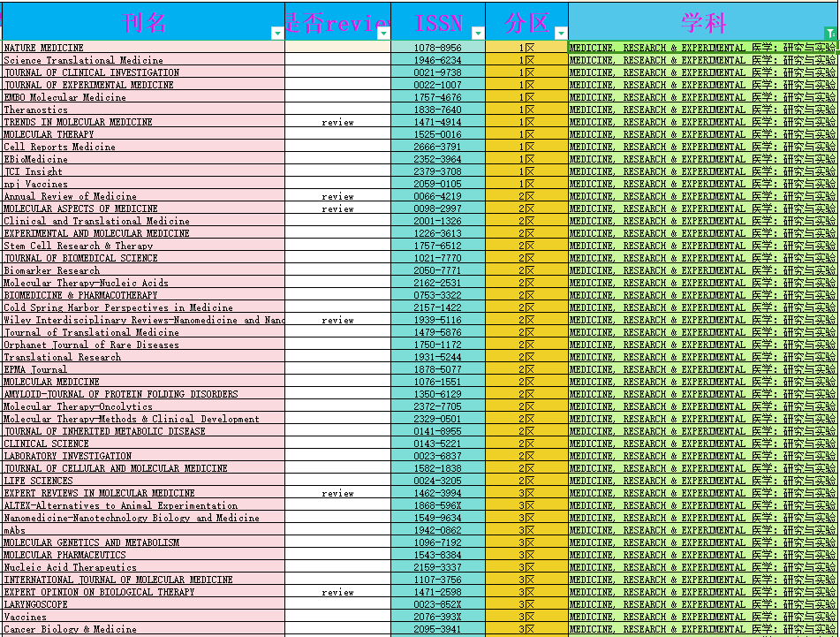The height and width of the screenshot is (637, 840).
Task: Select the NATURE MEDICINE journal cell
Action: coord(144,48)
